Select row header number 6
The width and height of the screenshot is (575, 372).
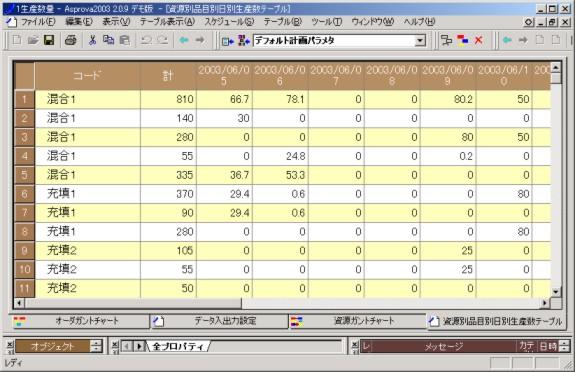(24, 194)
